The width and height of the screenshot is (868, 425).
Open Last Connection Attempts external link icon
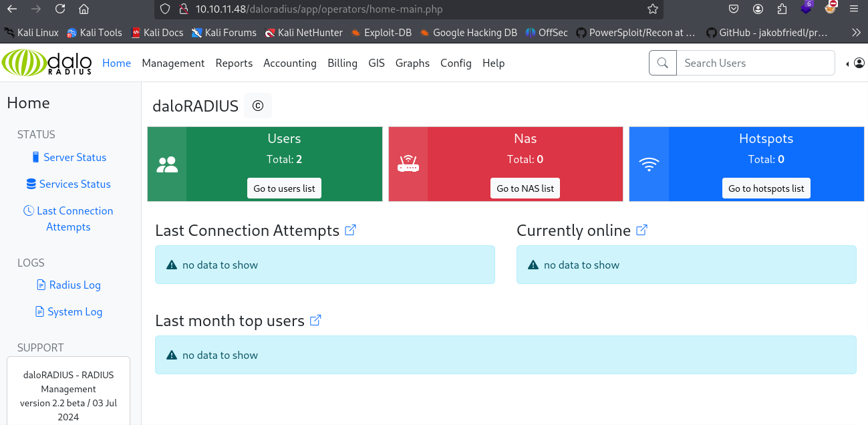(x=350, y=230)
